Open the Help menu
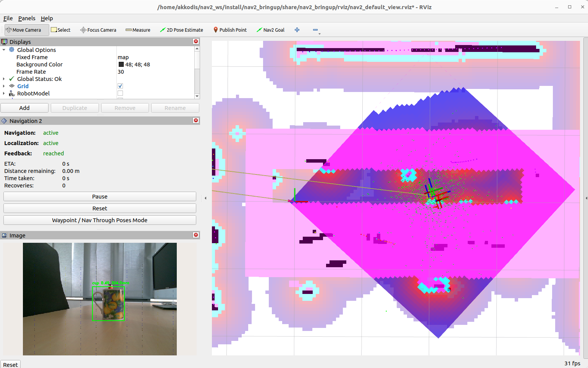The height and width of the screenshot is (368, 588). [x=47, y=18]
